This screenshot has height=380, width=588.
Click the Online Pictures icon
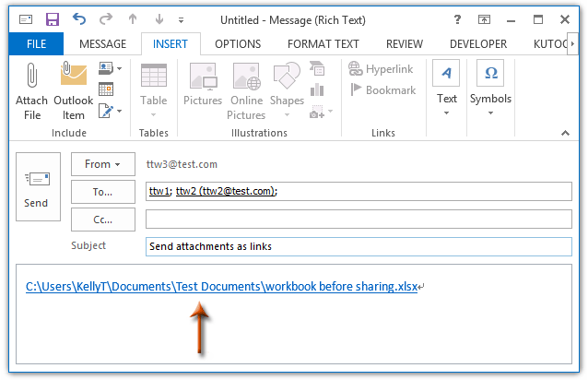pos(246,77)
